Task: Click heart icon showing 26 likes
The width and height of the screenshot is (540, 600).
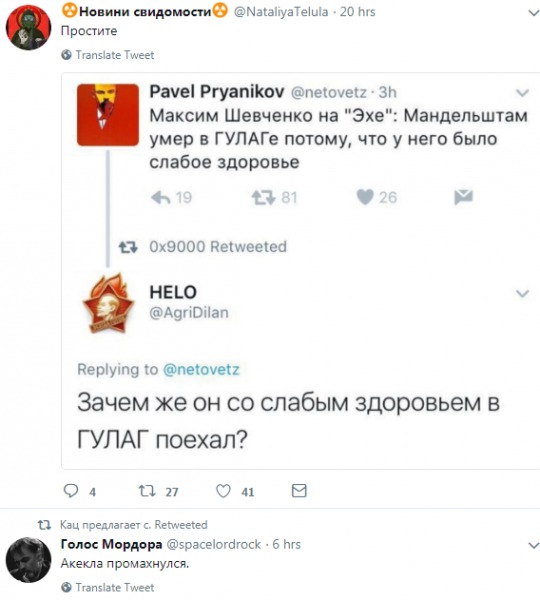Action: [365, 197]
